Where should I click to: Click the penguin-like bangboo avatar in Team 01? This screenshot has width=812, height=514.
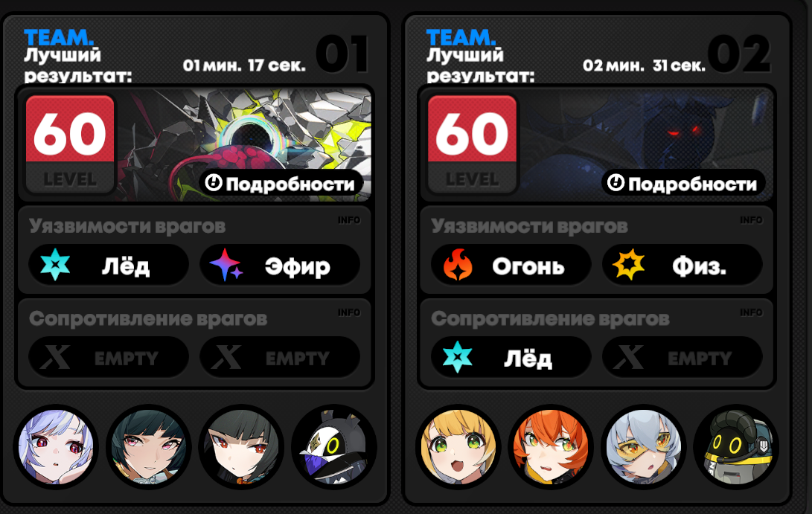(x=334, y=447)
